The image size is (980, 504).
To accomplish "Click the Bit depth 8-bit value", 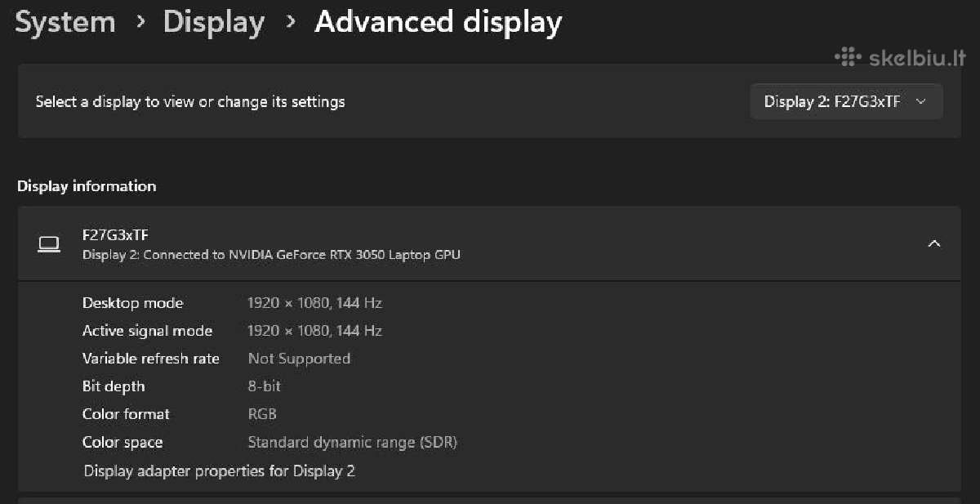I will pos(265,386).
